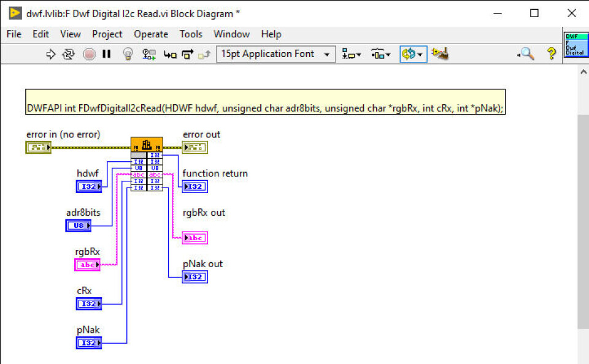Click the 'error out' label
589x364 pixels.
click(x=201, y=134)
